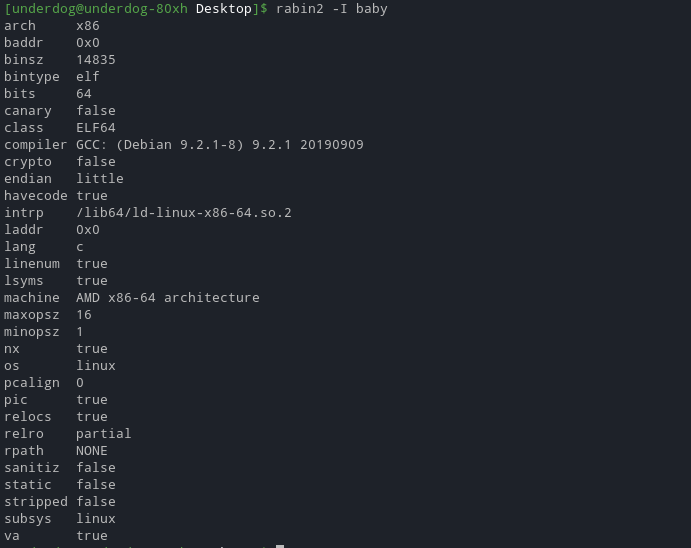This screenshot has width=691, height=548.
Task: Click the 'stripped' field label
Action: (36, 502)
